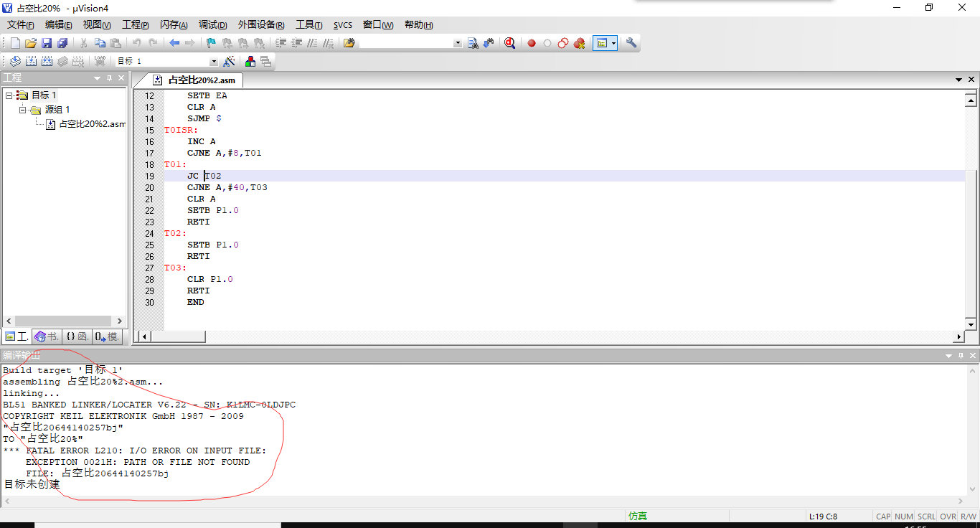Screen dimensions: 980x528
Task: Indent the selected lines
Action: click(x=281, y=43)
